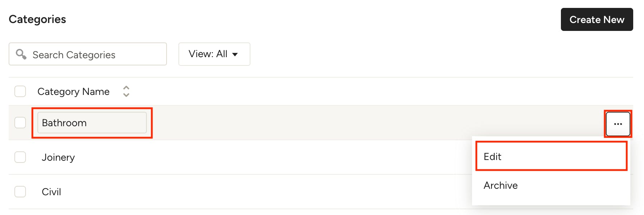Screen dimensions: 644x215
Task: Choose Edit from the row actions menu
Action: (551, 156)
